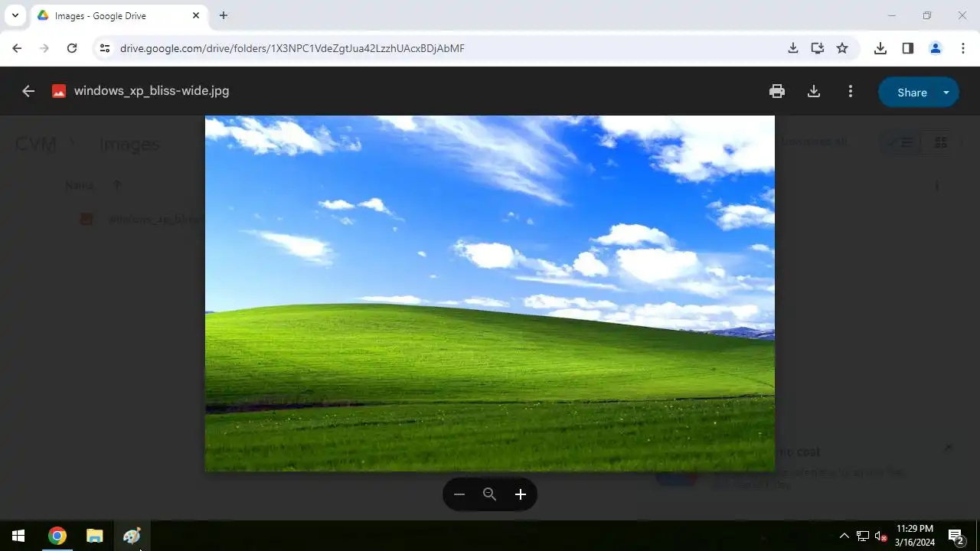Expand the Share dropdown arrow
Screen dimensions: 980x551
pos(947,92)
